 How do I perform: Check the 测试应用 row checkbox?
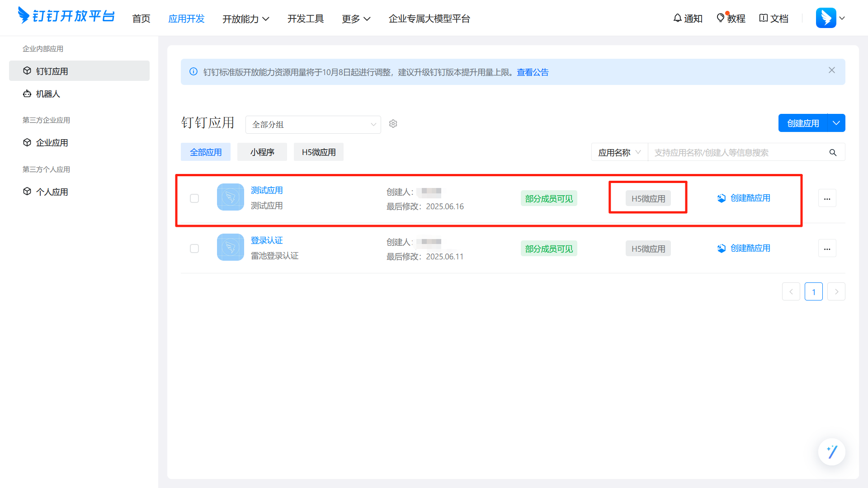point(194,198)
